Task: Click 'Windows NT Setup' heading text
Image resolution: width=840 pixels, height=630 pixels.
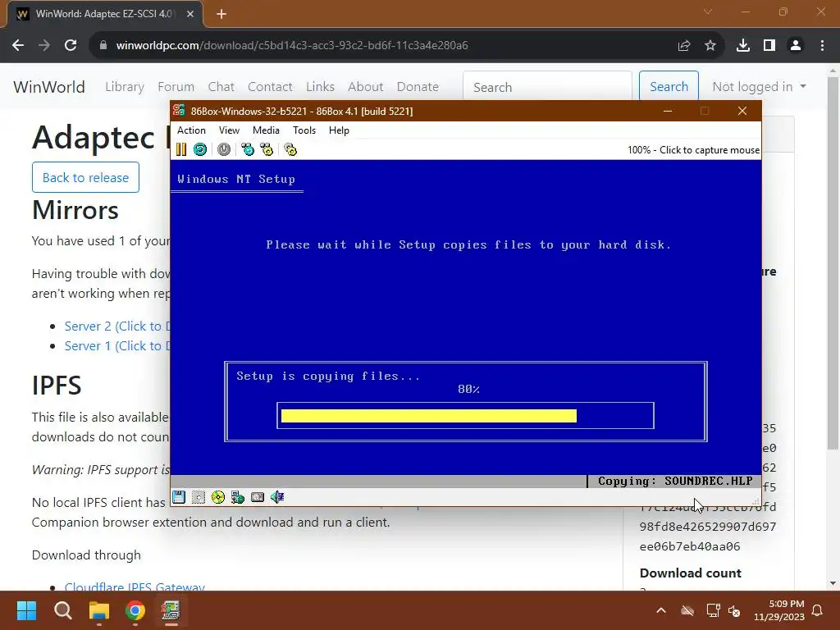Action: (236, 179)
